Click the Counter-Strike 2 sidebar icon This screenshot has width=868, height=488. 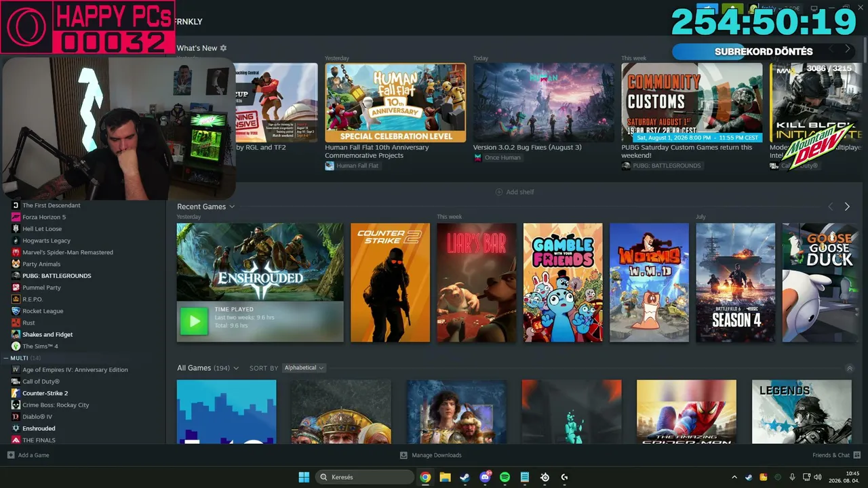click(16, 393)
